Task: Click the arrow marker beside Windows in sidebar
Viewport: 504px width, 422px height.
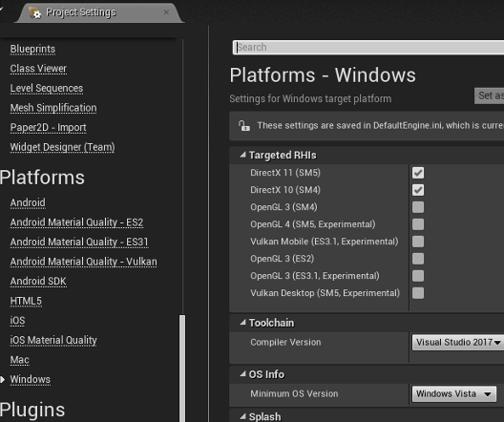Action: tap(3, 380)
